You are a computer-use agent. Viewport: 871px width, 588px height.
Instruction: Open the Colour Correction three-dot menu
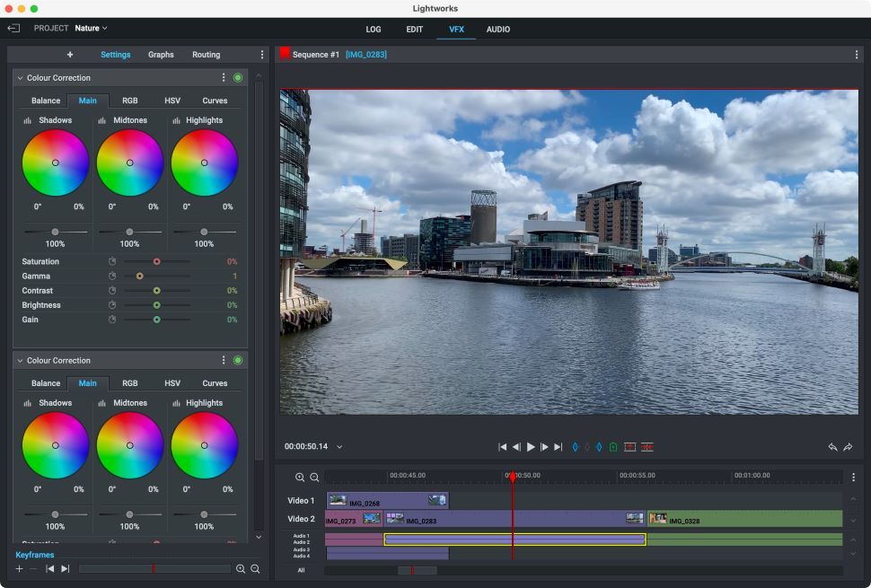tap(224, 78)
